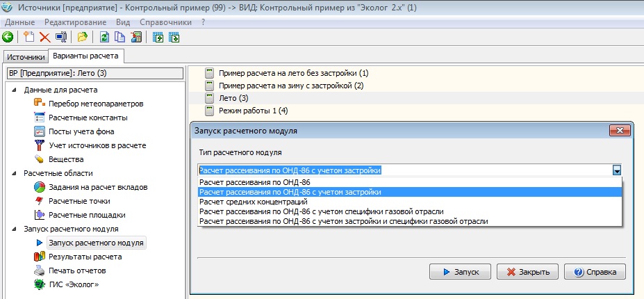
Task: Switch to the Источники tab
Action: point(26,57)
